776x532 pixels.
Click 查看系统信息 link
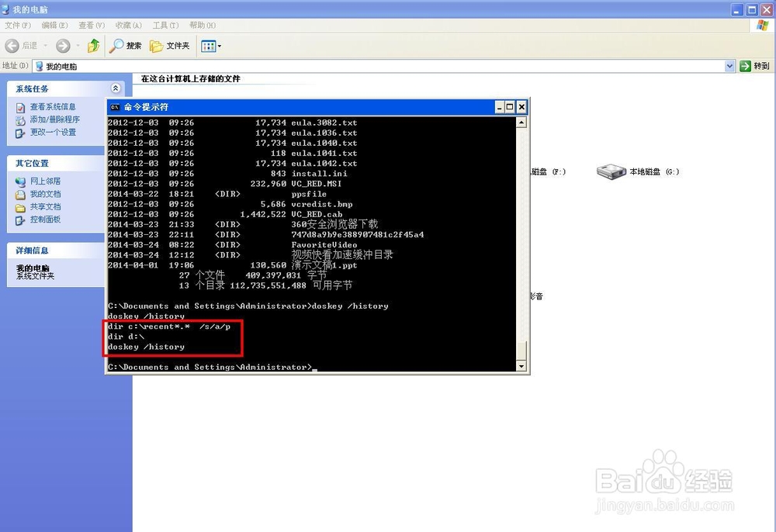53,107
